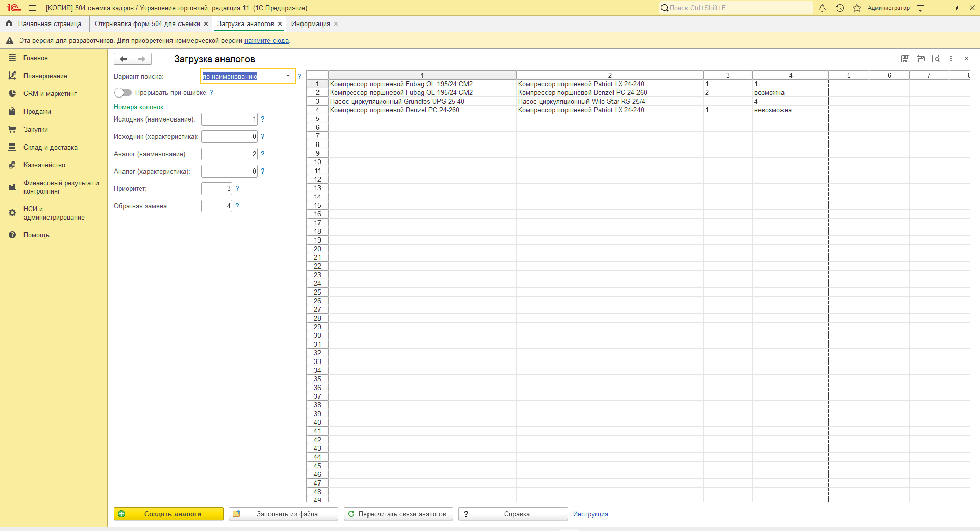Click the Исходник (наименование) column number field

(x=229, y=119)
